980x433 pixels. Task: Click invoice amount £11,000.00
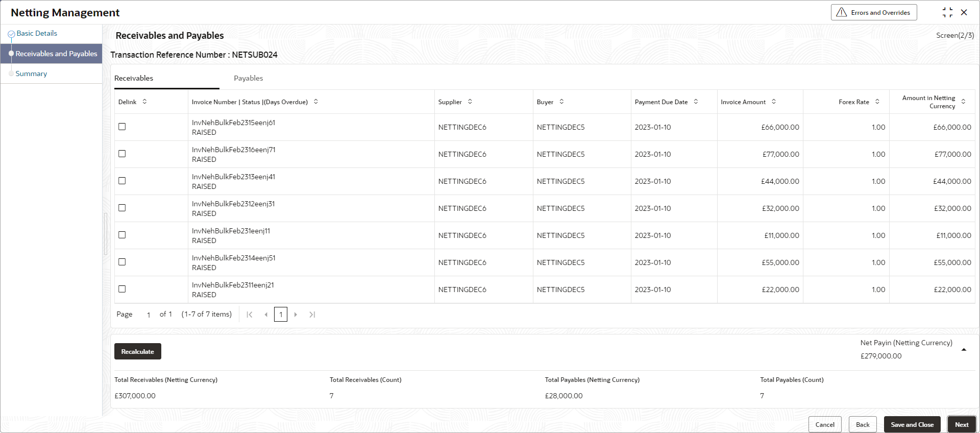[781, 235]
